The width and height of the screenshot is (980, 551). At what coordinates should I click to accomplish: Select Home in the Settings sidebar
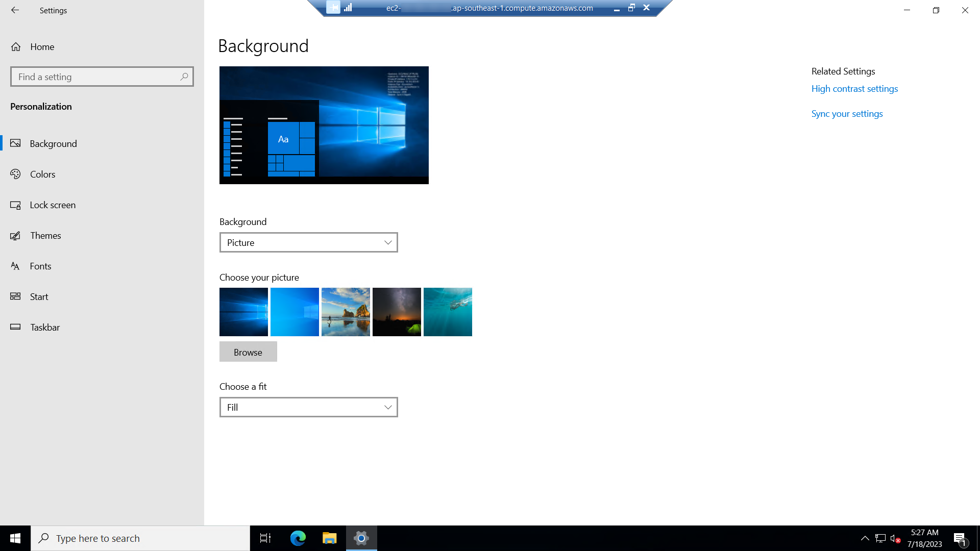tap(42, 46)
